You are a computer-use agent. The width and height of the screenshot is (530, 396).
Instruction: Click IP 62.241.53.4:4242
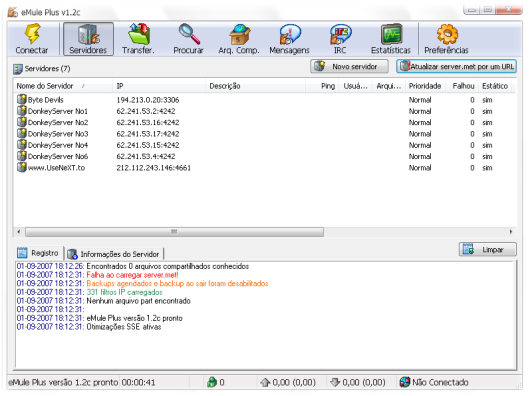146,156
